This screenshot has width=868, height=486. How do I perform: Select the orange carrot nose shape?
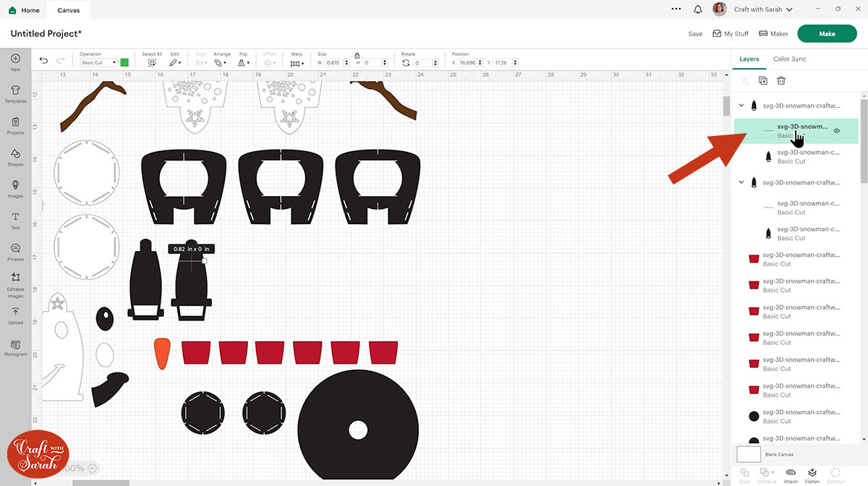coord(163,354)
